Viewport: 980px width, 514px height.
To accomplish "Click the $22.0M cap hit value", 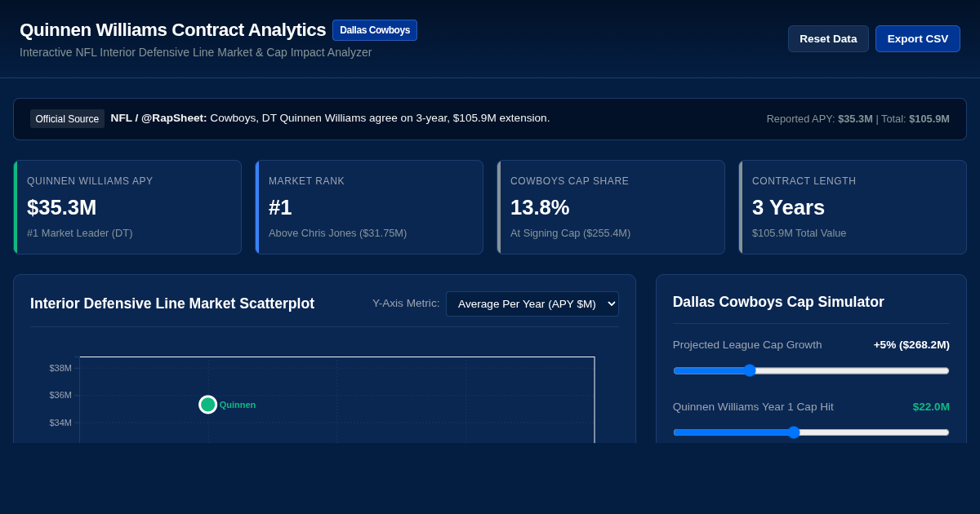I will (931, 407).
